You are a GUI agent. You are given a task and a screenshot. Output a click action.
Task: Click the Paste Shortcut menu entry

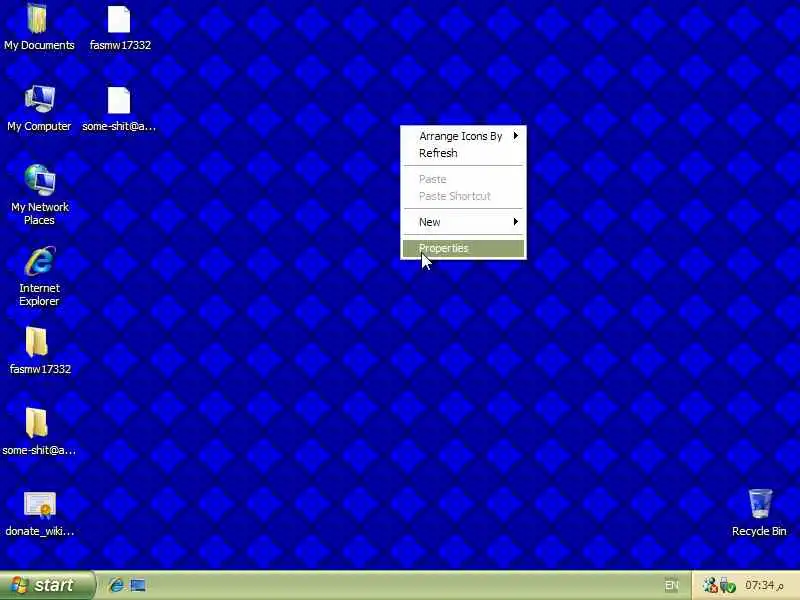(x=463, y=196)
